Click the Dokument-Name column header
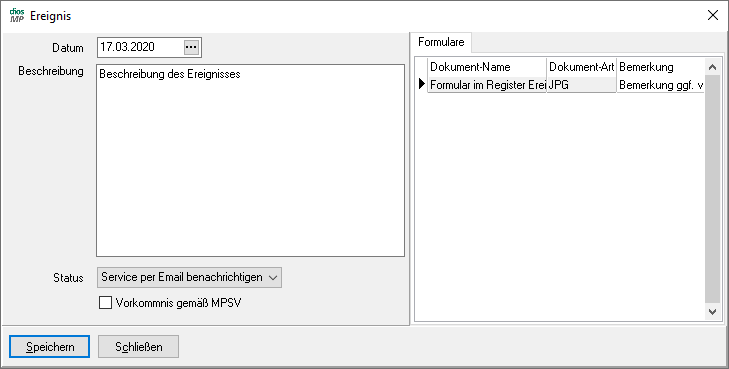This screenshot has height=369, width=729. coord(487,67)
